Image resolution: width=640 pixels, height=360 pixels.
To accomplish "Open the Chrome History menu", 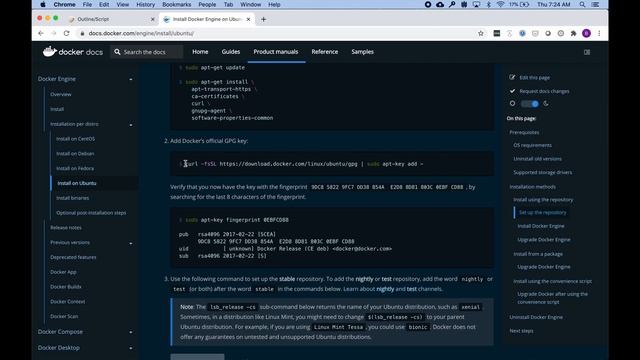I will (x=145, y=4).
